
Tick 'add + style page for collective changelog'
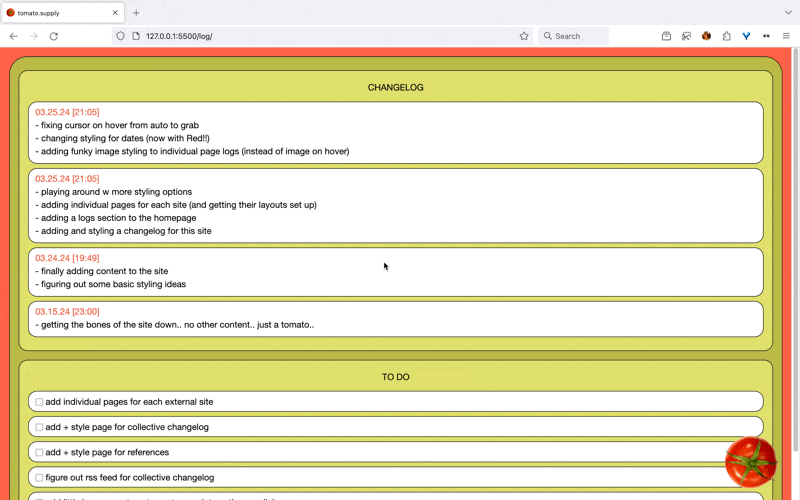40,427
